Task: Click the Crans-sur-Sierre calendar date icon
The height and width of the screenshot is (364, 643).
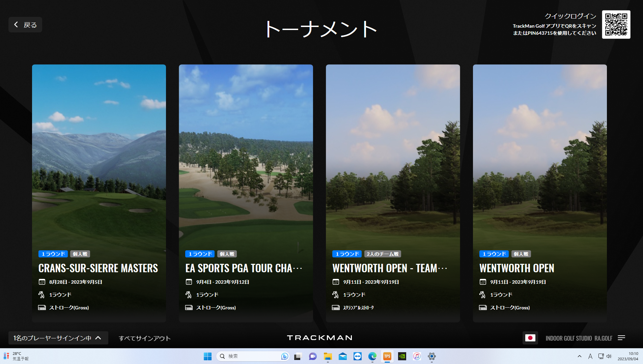Action: point(42,282)
